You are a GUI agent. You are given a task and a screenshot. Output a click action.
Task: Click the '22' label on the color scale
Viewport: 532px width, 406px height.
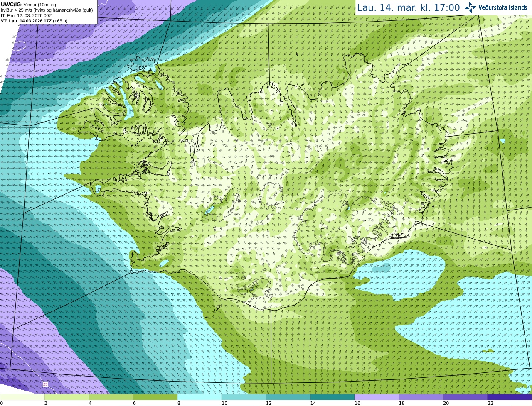pyautogui.click(x=490, y=403)
